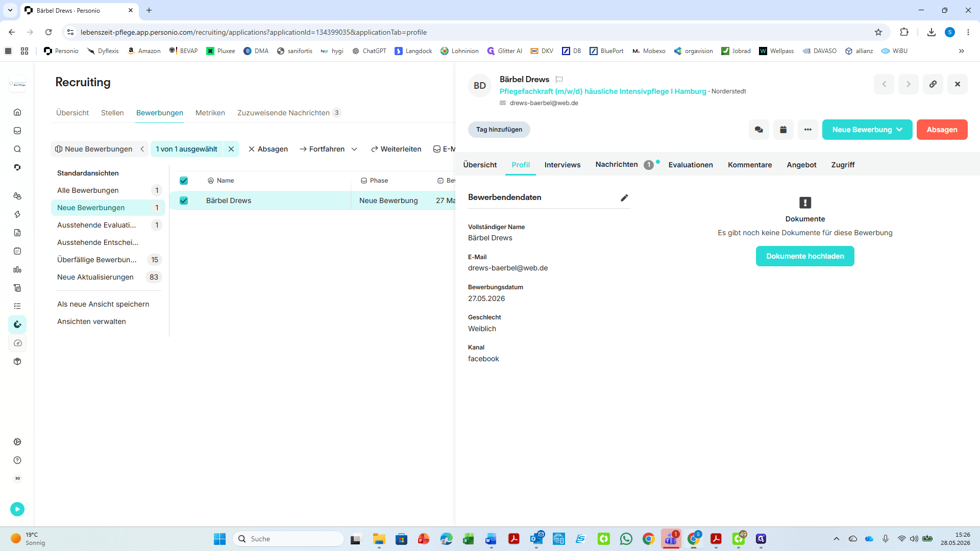Open the Chrome tab search dropdown
Image resolution: width=980 pixels, height=551 pixels.
10,10
